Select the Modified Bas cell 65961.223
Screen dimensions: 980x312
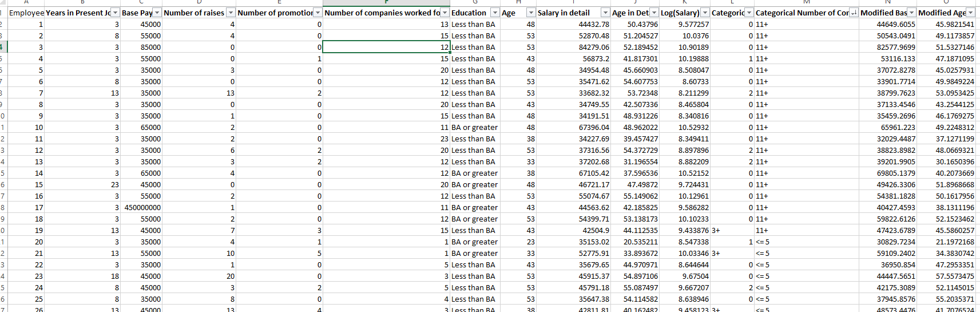pyautogui.click(x=887, y=127)
